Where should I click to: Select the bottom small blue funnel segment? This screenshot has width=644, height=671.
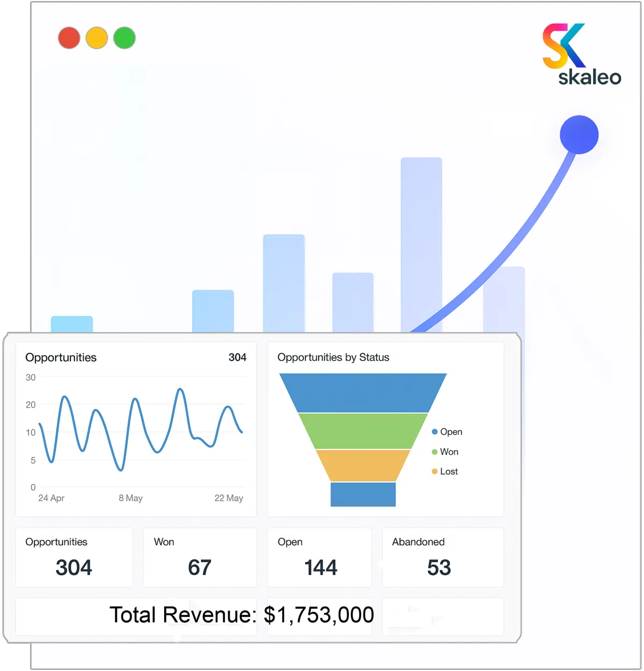pyautogui.click(x=363, y=494)
